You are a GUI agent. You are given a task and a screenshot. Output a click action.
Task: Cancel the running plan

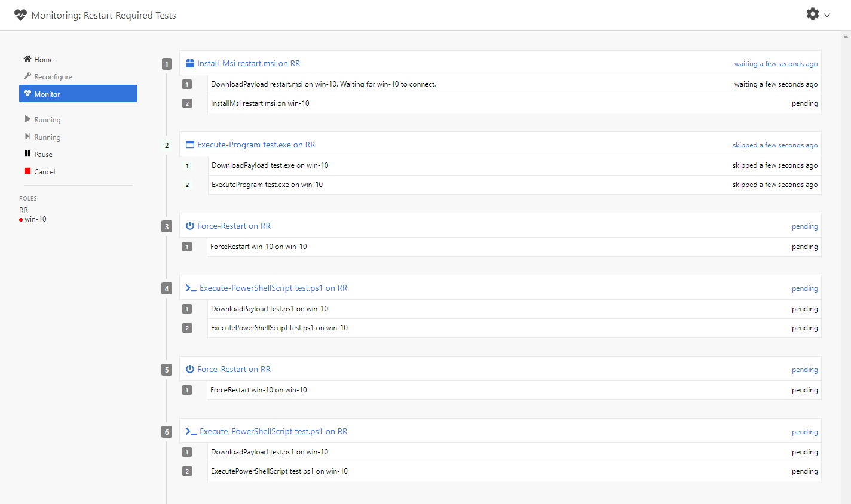pos(44,172)
